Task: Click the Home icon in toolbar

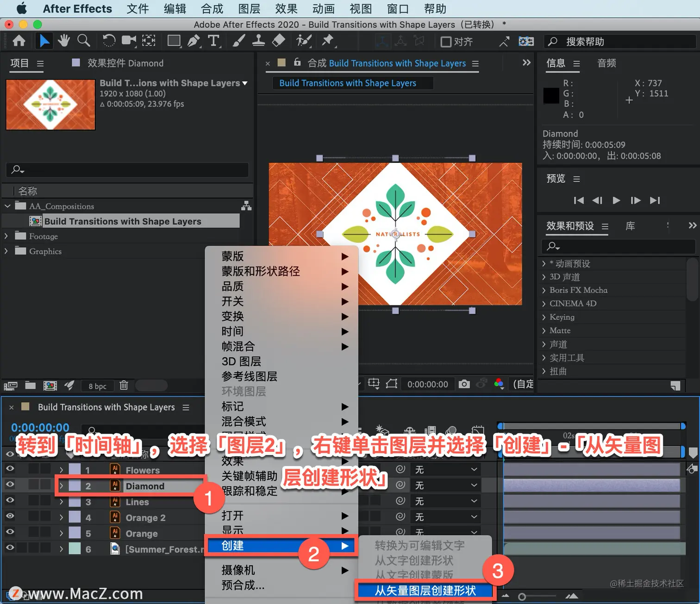Action: (x=19, y=41)
